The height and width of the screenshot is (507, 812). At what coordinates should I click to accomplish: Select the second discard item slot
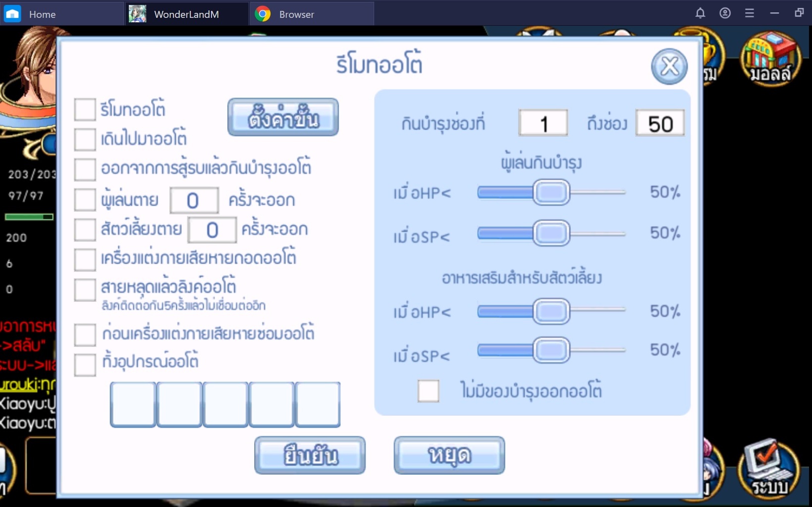click(x=179, y=404)
